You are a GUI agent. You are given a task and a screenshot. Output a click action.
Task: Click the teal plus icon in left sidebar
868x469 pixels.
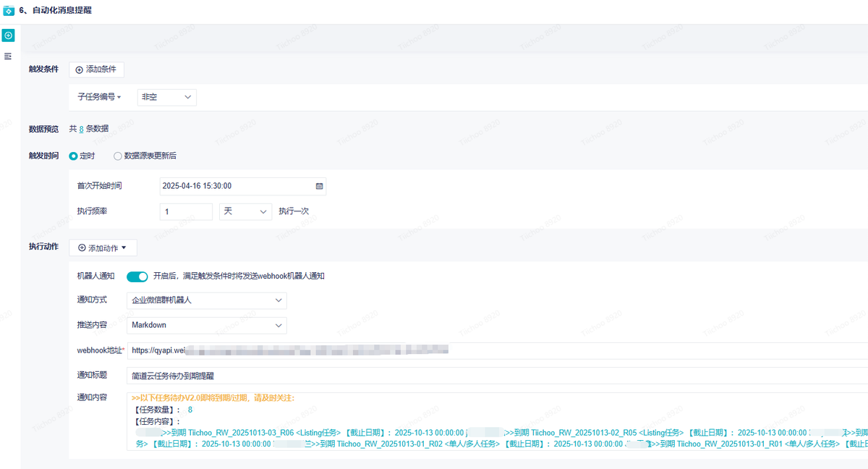point(8,35)
